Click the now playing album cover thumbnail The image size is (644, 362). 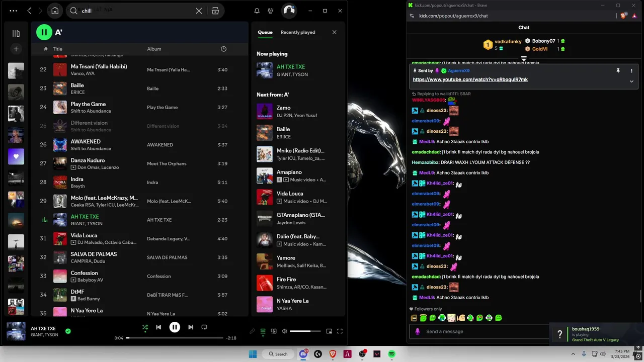[x=16, y=331]
